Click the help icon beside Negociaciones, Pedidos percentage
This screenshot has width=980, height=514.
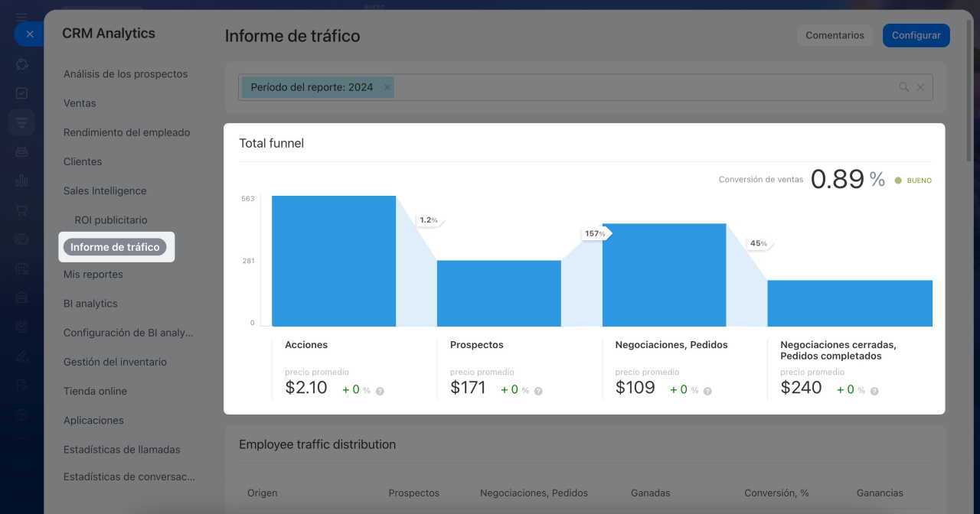707,391
